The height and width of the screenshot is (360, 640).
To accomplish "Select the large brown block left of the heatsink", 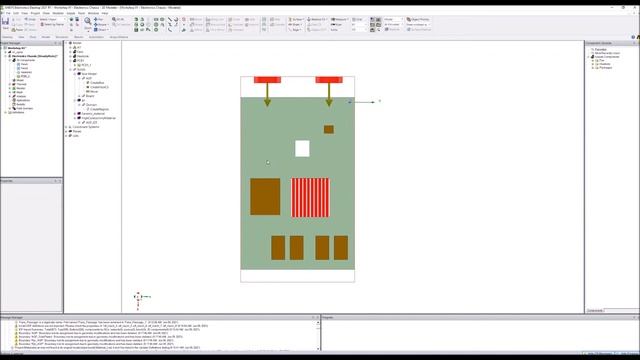I will [265, 196].
